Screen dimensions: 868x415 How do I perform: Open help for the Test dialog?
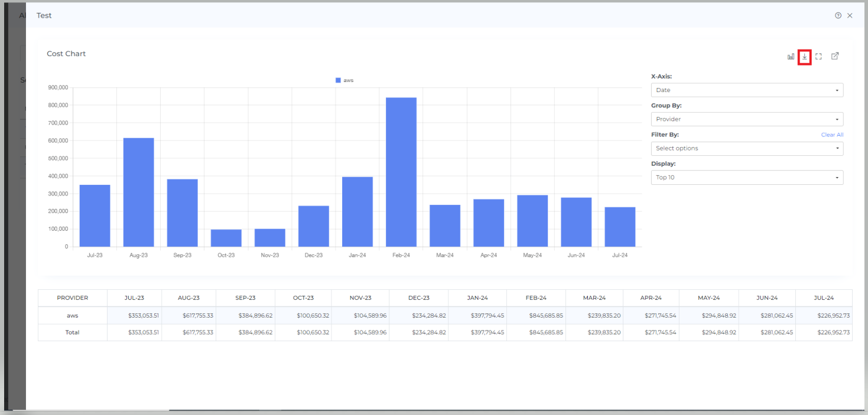(838, 16)
